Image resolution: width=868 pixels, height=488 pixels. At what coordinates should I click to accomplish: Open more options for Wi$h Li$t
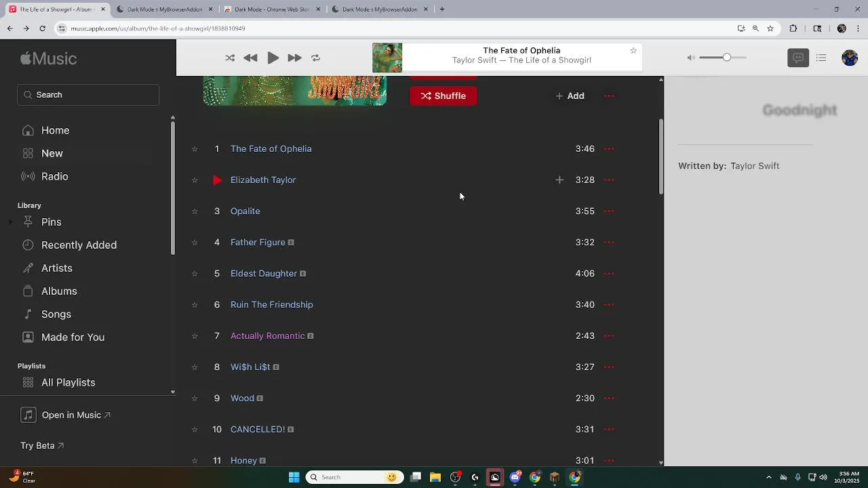click(x=609, y=367)
